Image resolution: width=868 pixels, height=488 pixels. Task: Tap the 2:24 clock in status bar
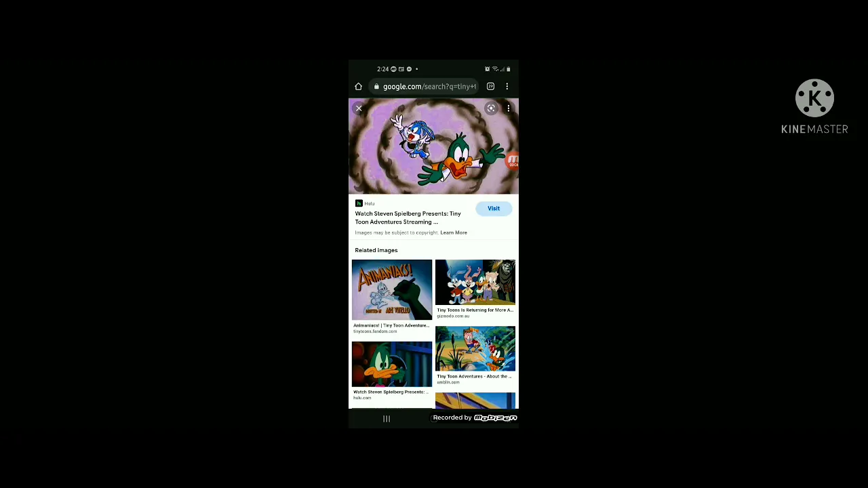(x=383, y=69)
